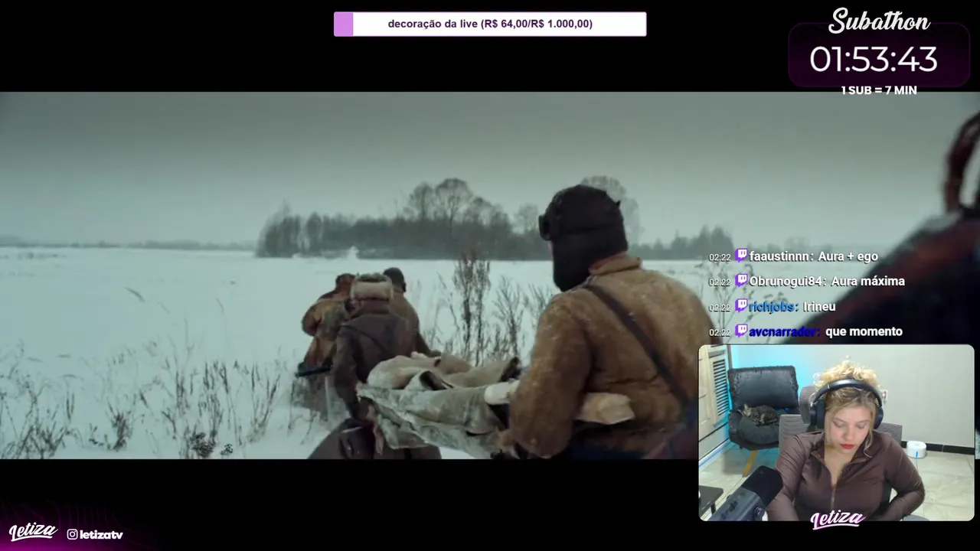
Task: Click the letizatv Instagram handle text
Action: point(101,535)
